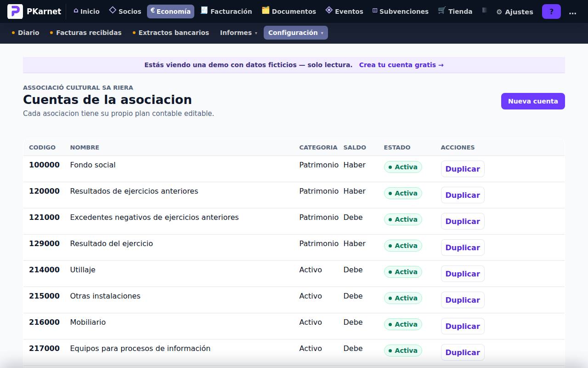This screenshot has width=588, height=368.
Task: Open Socios with the diamond icon
Action: (x=113, y=10)
